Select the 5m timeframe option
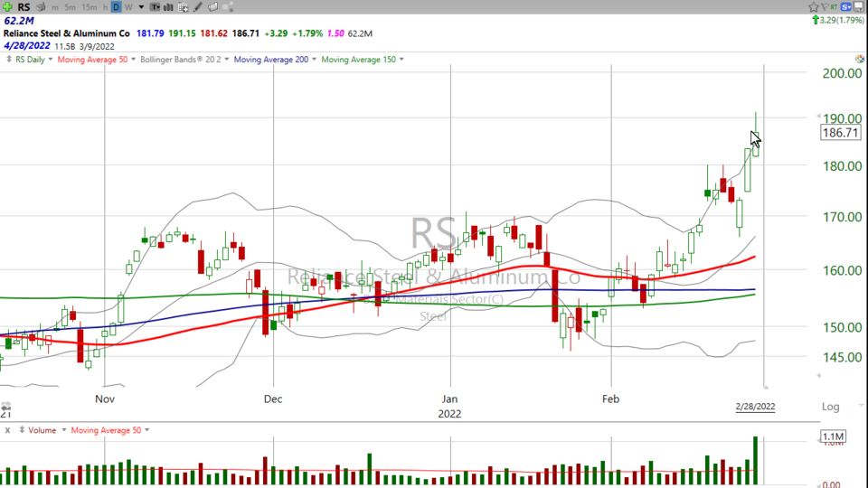Screen dimensions: 868x488 click(x=70, y=7)
